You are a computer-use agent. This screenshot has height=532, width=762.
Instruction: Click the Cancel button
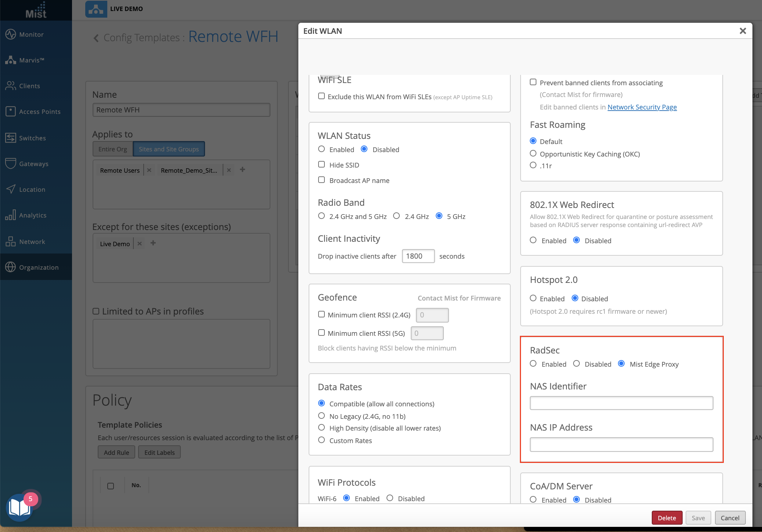click(730, 518)
